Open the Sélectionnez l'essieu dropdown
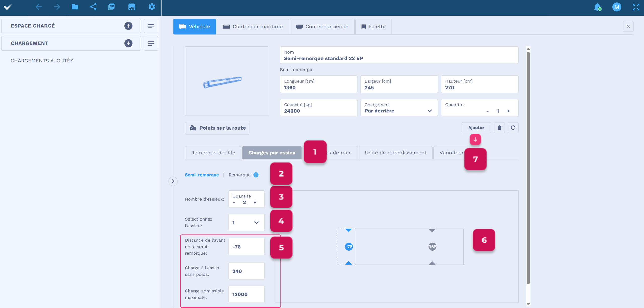The width and height of the screenshot is (644, 308). click(x=247, y=222)
